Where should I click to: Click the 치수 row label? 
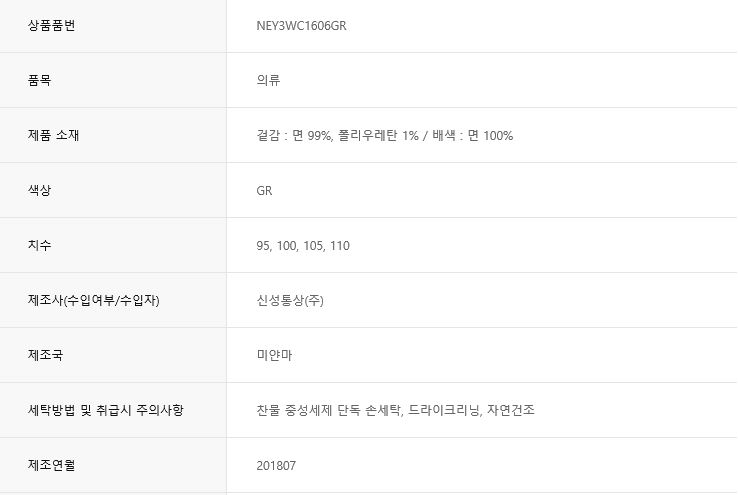click(x=40, y=245)
